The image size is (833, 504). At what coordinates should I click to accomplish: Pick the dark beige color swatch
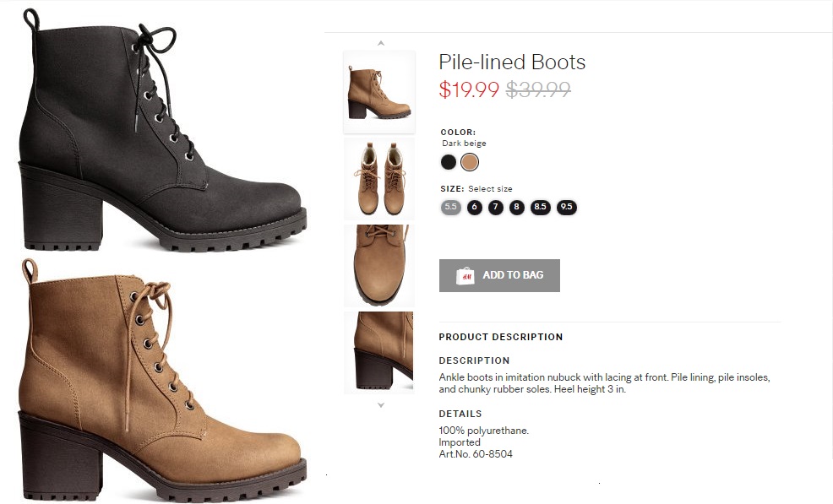click(470, 162)
